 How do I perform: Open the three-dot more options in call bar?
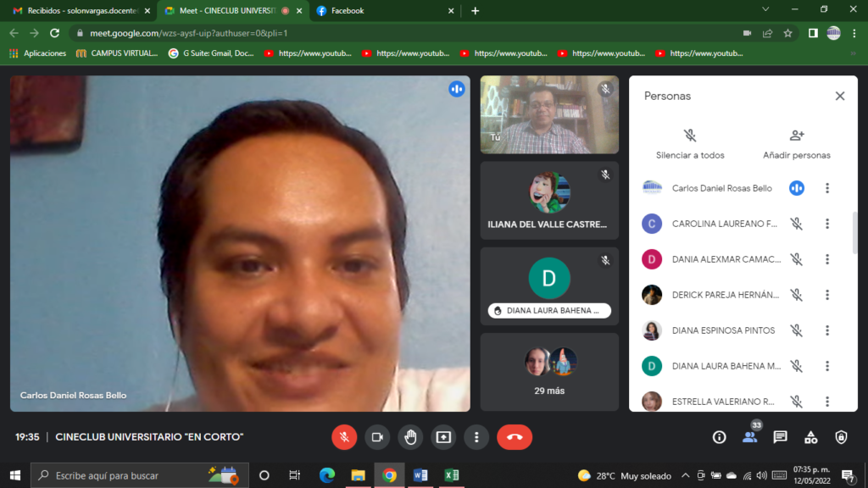(x=476, y=437)
